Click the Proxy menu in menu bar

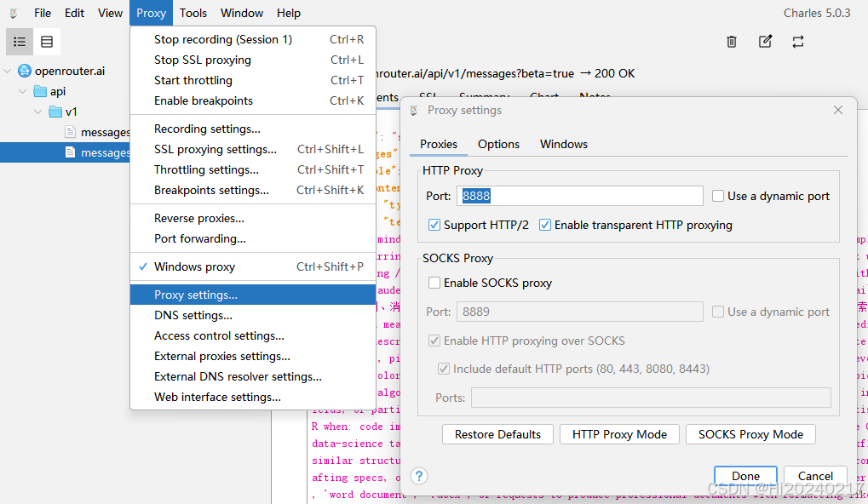pyautogui.click(x=151, y=13)
